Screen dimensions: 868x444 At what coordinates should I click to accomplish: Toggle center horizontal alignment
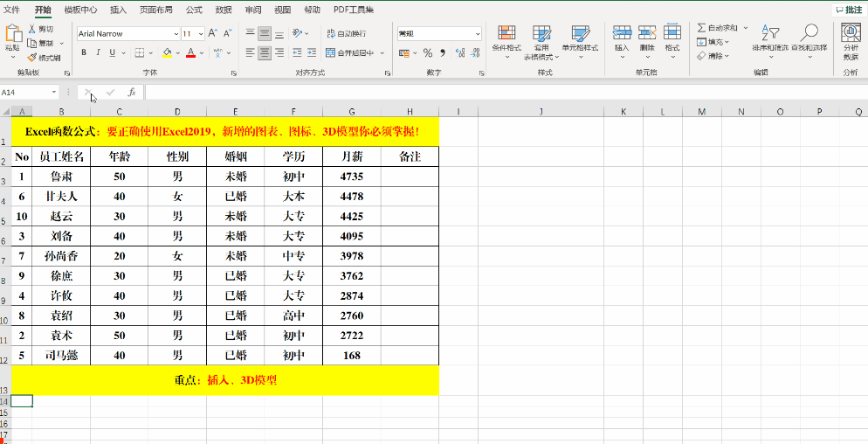click(x=265, y=52)
